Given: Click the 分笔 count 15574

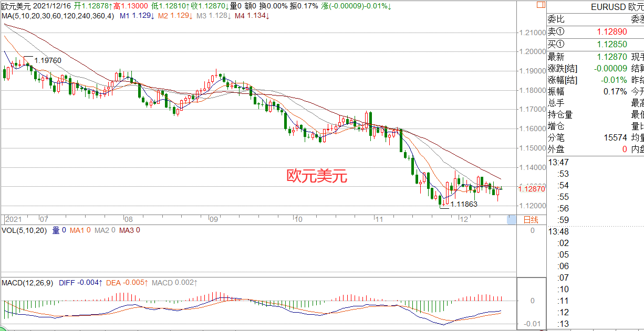Looking at the screenshot, I should [x=616, y=137].
